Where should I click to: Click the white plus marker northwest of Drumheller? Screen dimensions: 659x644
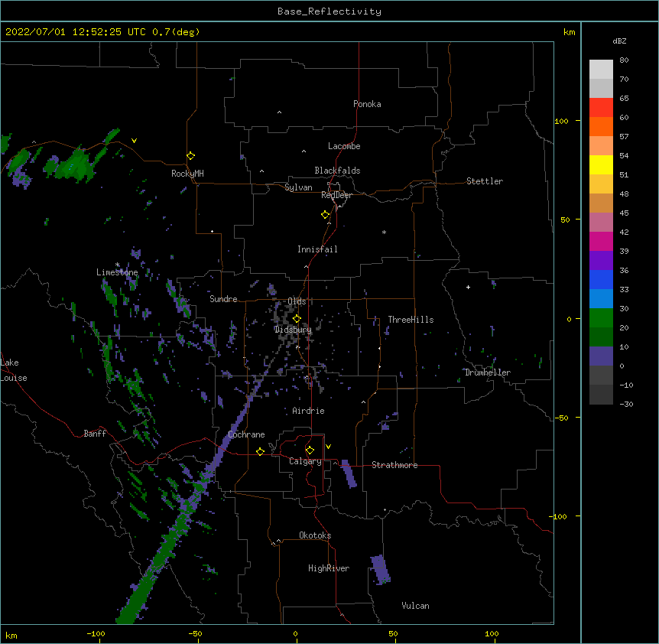[x=468, y=287]
